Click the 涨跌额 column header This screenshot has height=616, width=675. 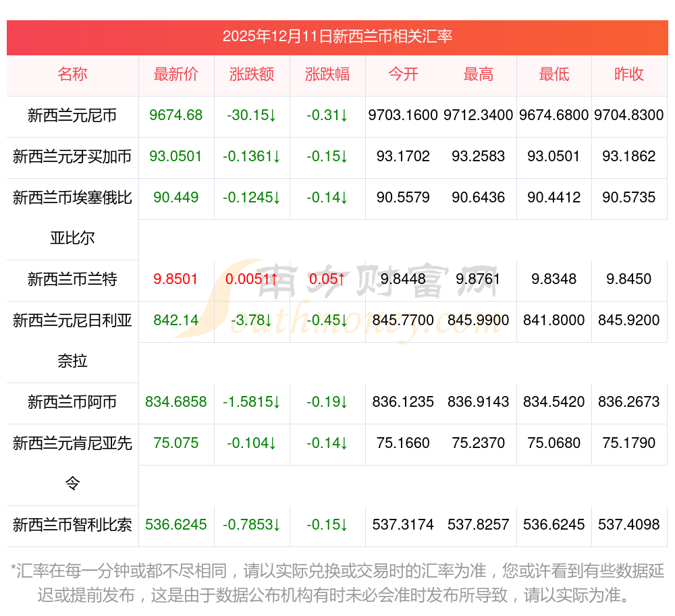[251, 74]
